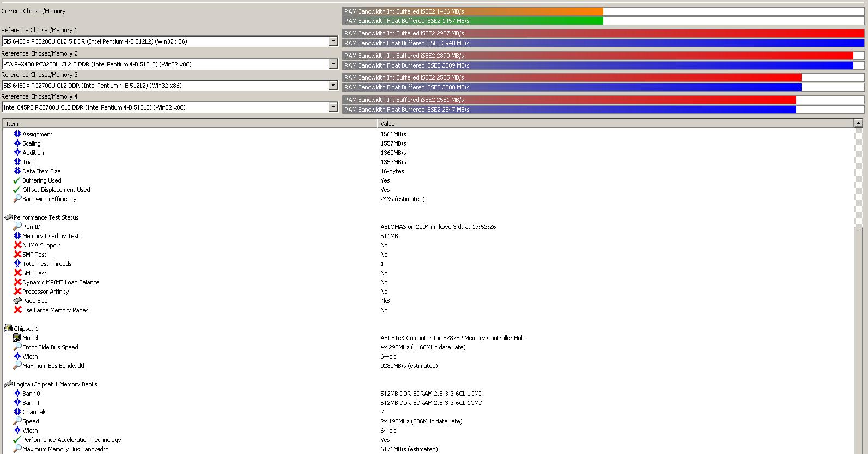The width and height of the screenshot is (868, 454).
Task: Click the chip icon beside Model
Action: (x=17, y=337)
